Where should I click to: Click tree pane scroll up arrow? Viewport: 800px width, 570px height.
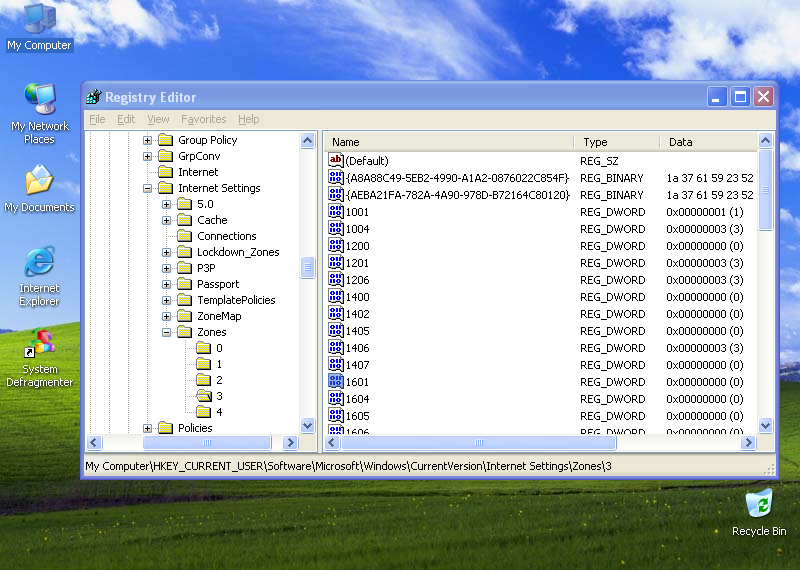pyautogui.click(x=307, y=140)
